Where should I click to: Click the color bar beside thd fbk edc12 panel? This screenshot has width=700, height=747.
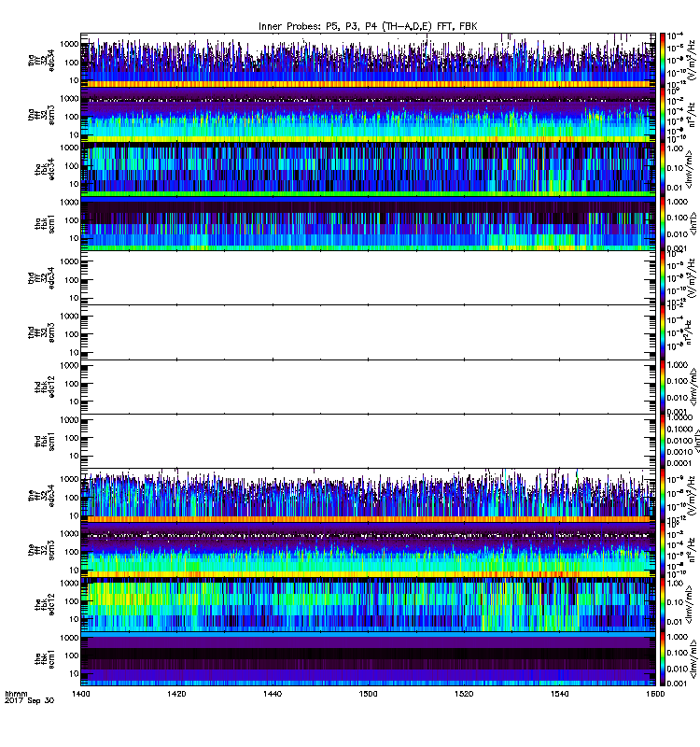[x=663, y=387]
